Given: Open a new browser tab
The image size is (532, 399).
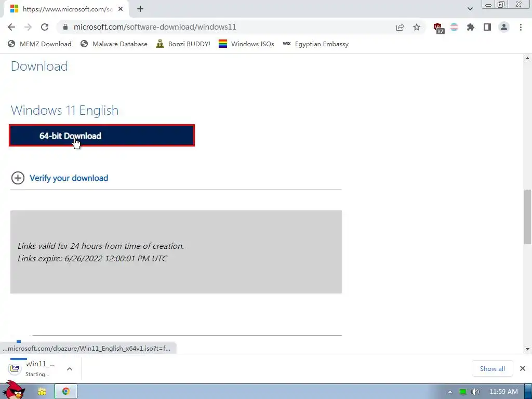Looking at the screenshot, I should (140, 9).
